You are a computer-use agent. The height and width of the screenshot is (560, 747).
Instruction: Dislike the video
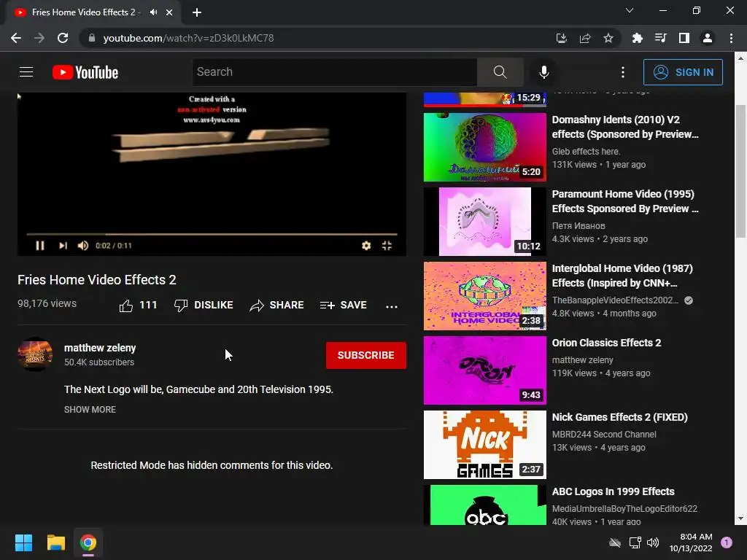204,306
